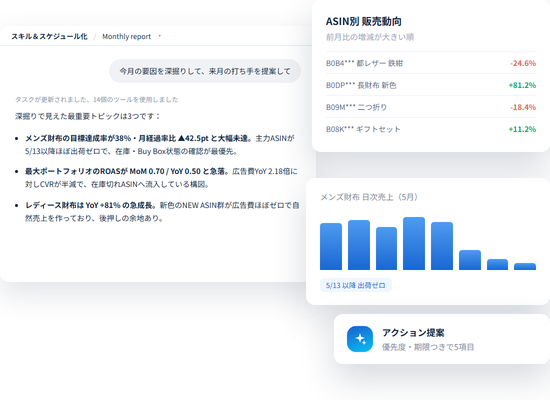550x400 pixels.
Task: Click the 深掘りで見えた最重要トピック line
Action: point(88,116)
